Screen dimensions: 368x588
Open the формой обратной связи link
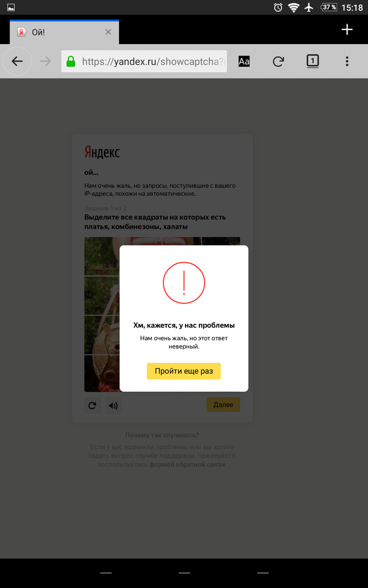point(187,464)
